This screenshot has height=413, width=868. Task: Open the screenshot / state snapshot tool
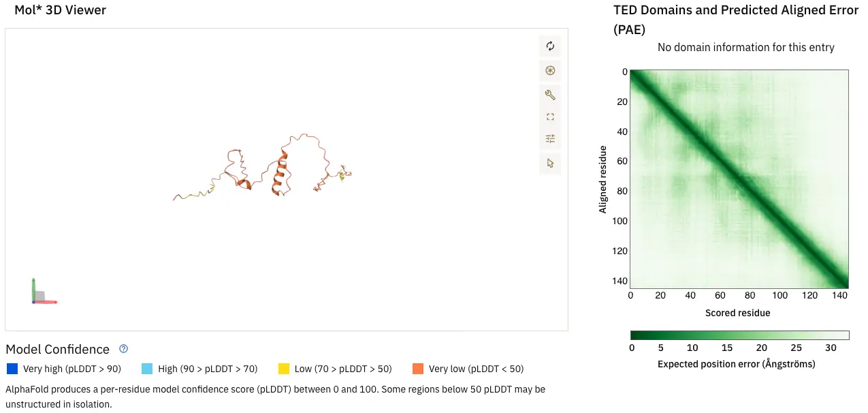click(x=550, y=70)
